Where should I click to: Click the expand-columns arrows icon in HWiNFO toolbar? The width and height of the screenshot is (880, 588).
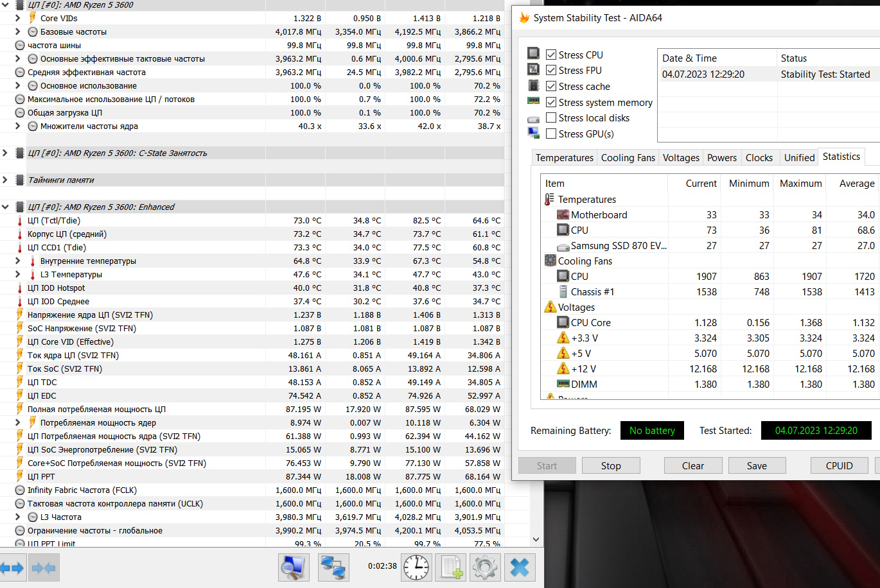tap(12, 568)
